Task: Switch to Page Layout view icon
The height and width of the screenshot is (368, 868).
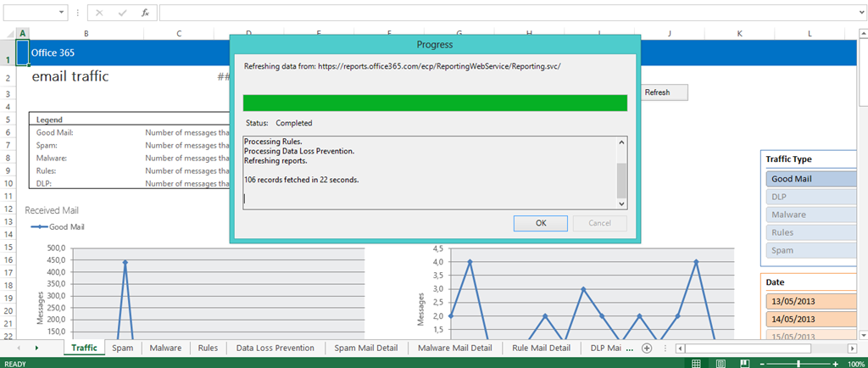Action: click(720, 362)
